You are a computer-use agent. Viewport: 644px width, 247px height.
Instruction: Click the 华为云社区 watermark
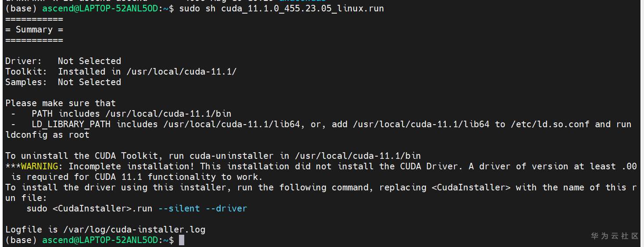[x=614, y=236]
